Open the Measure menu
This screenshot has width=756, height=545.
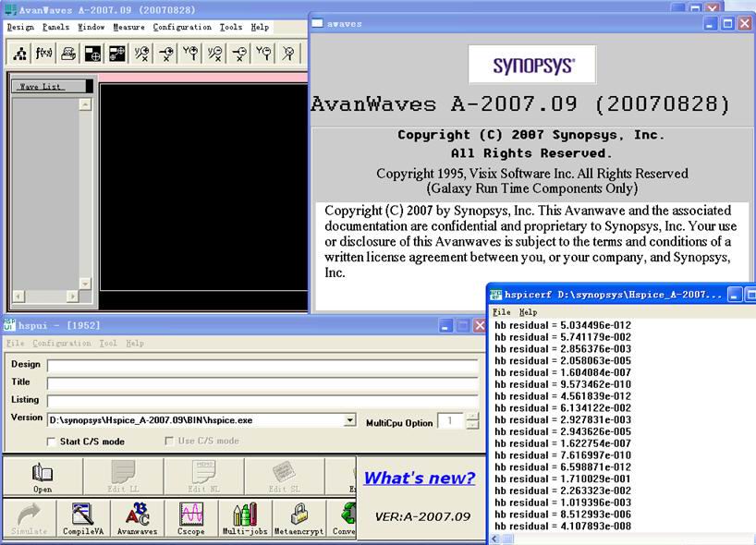pos(128,27)
